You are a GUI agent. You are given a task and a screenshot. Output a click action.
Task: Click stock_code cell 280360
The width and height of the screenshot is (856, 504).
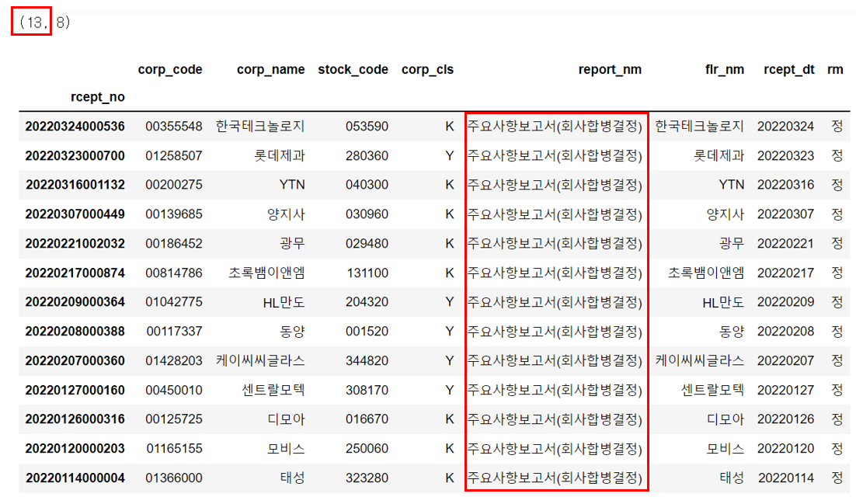click(x=367, y=156)
